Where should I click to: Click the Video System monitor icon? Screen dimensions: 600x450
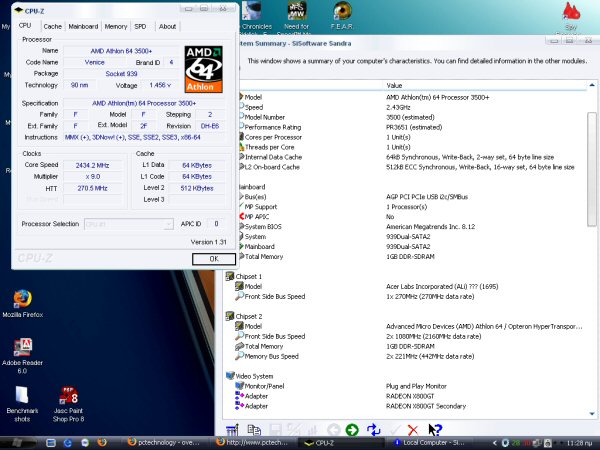230,376
